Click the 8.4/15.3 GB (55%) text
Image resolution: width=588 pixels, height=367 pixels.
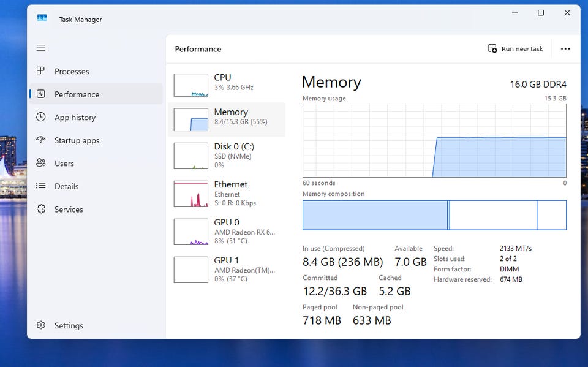[x=241, y=122]
